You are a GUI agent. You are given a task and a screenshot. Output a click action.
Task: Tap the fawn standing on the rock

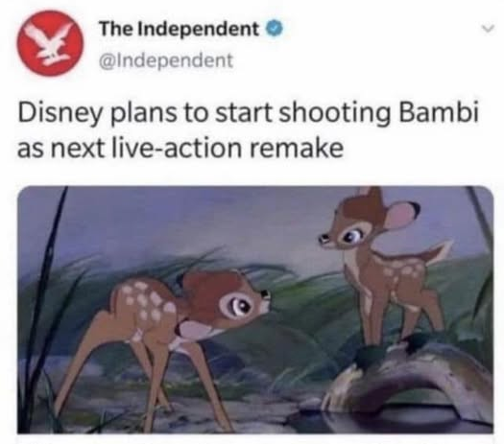tap(384, 267)
